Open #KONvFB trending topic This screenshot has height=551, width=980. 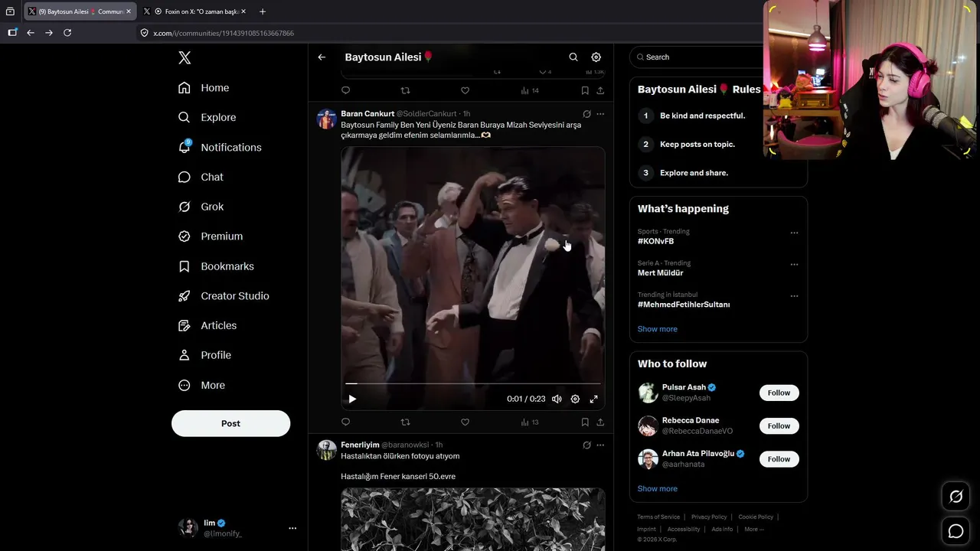tap(655, 241)
